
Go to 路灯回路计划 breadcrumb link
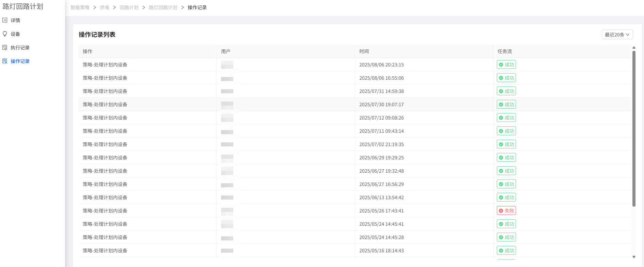[163, 7]
